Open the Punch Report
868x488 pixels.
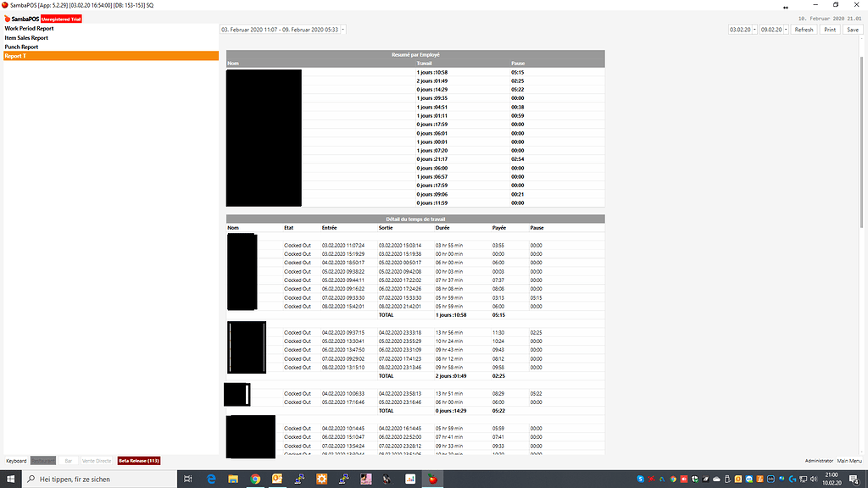click(x=24, y=46)
